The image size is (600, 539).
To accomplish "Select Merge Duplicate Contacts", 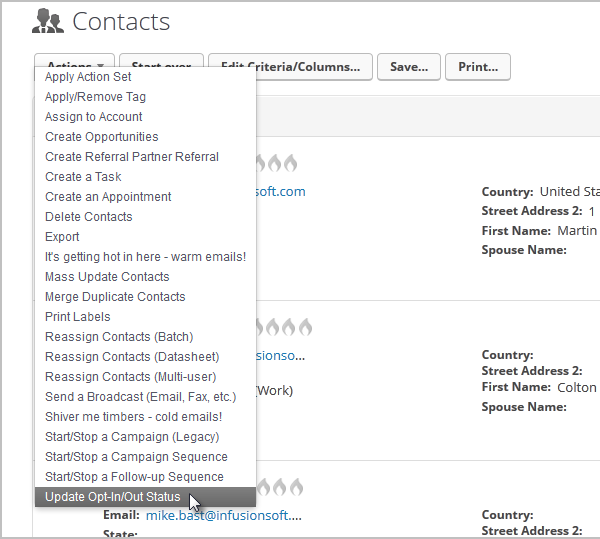I will (x=145, y=296).
